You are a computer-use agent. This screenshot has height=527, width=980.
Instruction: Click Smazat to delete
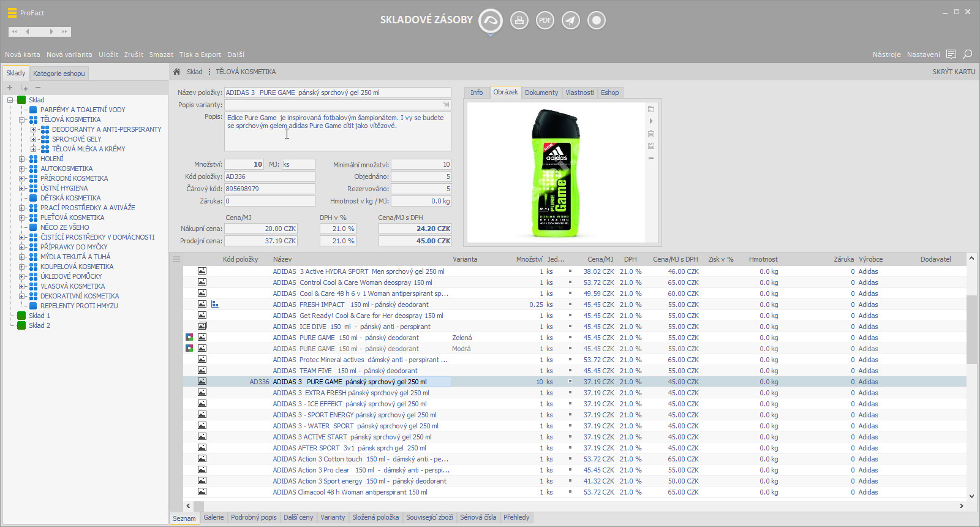click(161, 55)
